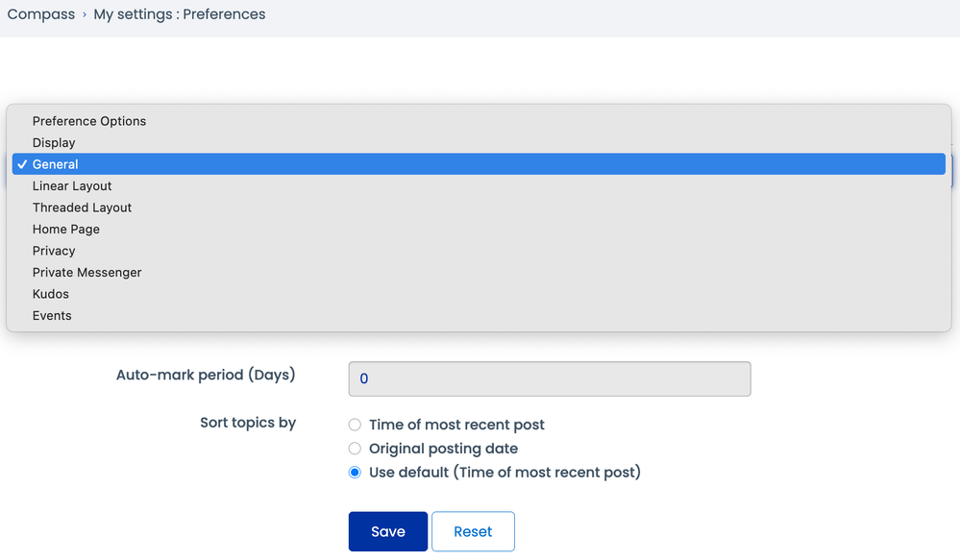
Task: Select the Events option
Action: coord(52,315)
